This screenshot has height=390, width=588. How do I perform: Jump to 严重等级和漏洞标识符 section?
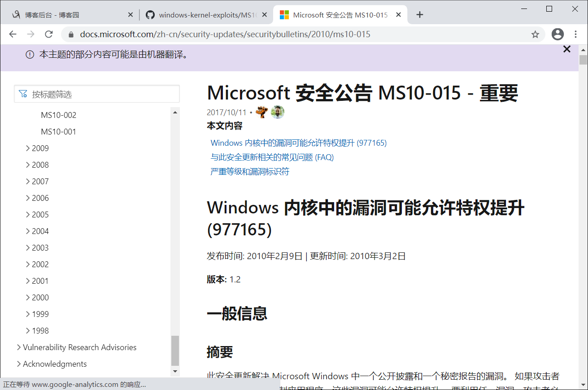[x=250, y=172]
